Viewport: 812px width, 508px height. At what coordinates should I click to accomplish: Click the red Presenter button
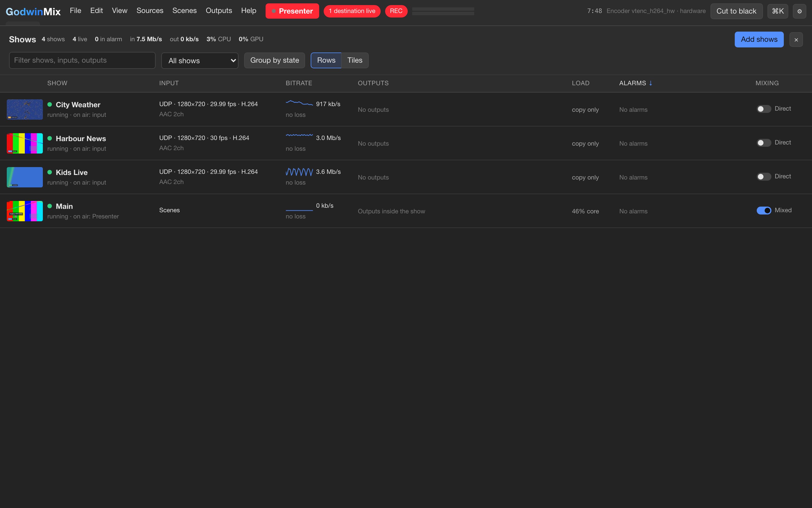[292, 11]
